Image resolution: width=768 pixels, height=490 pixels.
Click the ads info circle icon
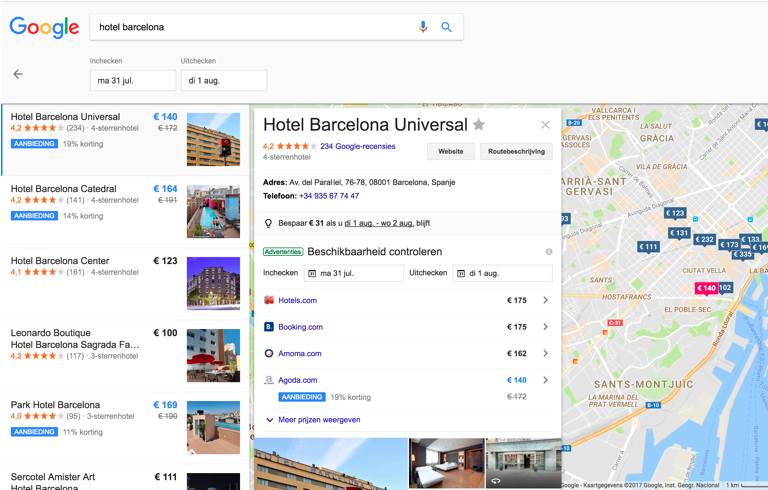(549, 252)
